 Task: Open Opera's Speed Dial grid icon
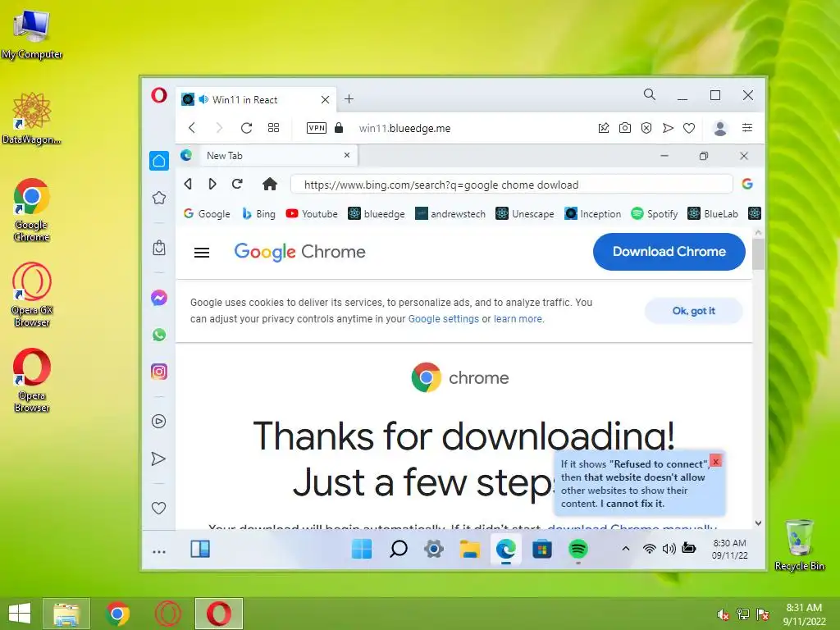pyautogui.click(x=273, y=127)
